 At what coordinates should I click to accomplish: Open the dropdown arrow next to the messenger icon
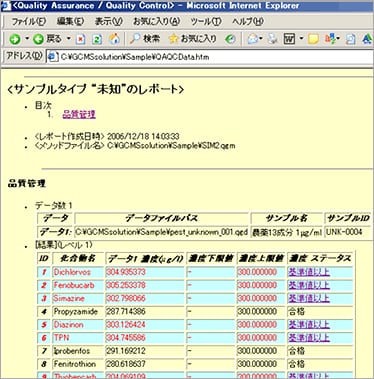[x=338, y=39]
